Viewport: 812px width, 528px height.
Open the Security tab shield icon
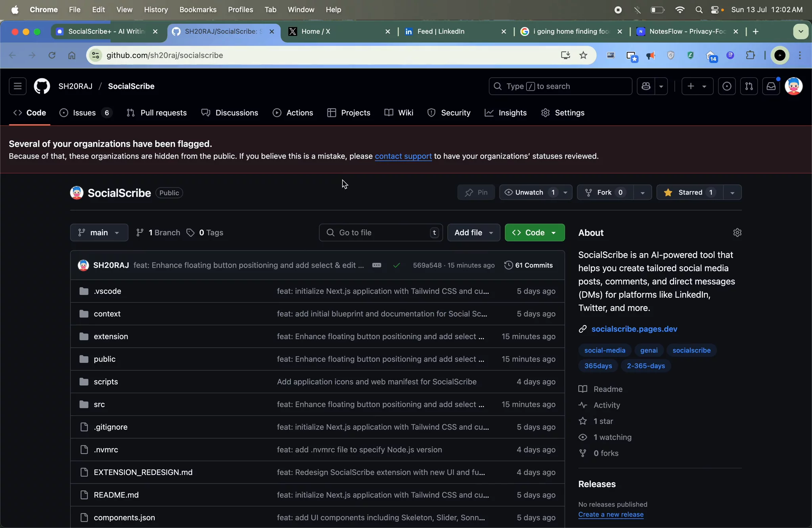coord(432,113)
